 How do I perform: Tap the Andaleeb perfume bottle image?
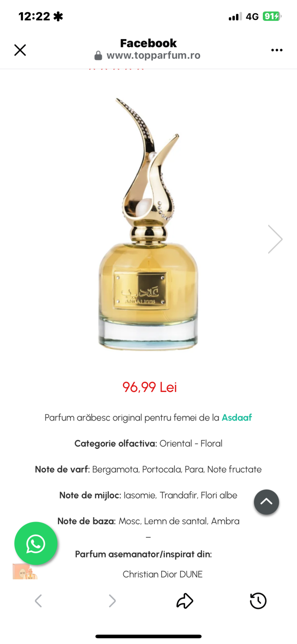coord(148,223)
